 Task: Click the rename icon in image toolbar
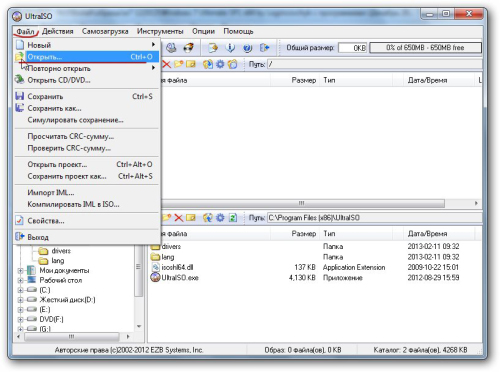click(x=191, y=64)
